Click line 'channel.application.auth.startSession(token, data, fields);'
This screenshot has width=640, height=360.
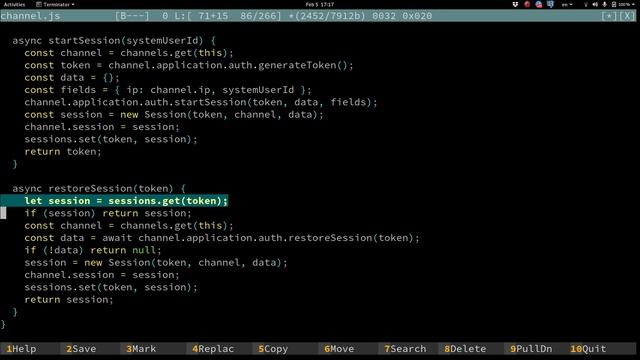[201, 102]
